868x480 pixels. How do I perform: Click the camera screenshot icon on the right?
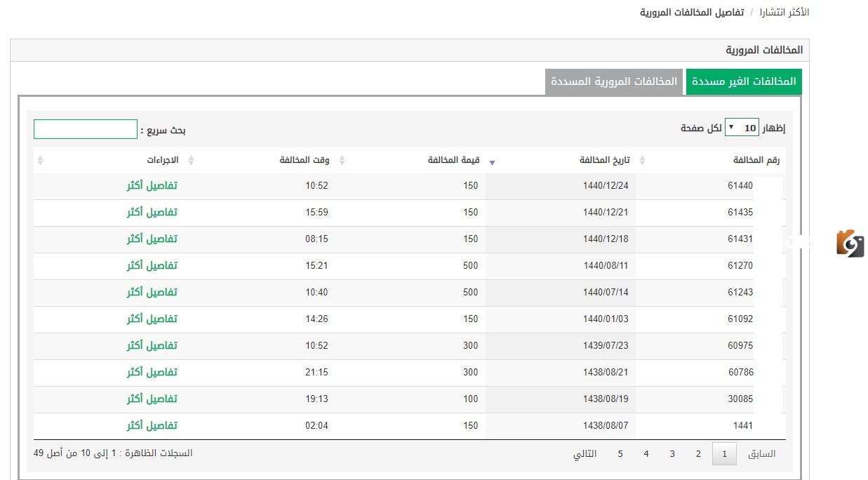[850, 243]
